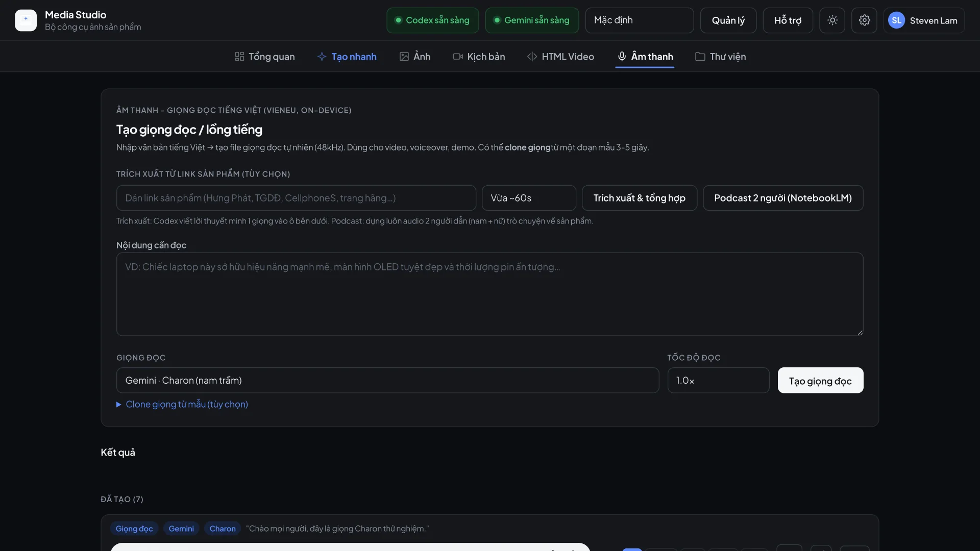Screen dimensions: 980x551
Task: Open Tổng quan tab
Action: coord(264,57)
